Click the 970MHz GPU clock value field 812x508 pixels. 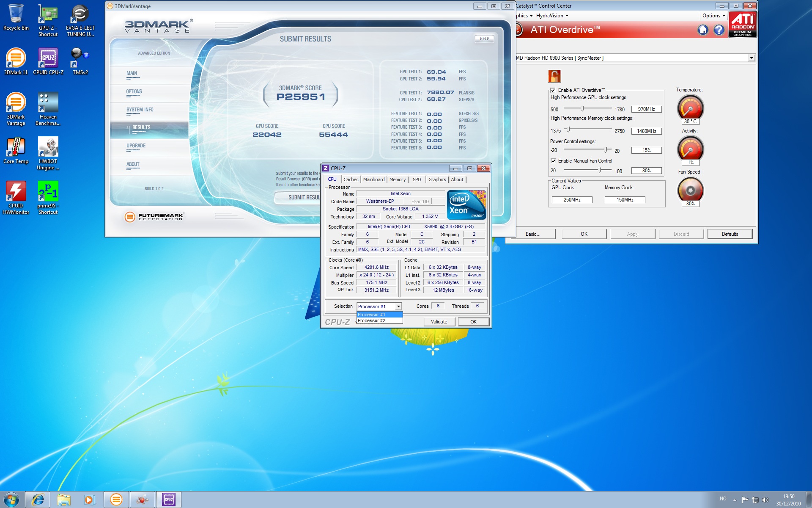(646, 109)
